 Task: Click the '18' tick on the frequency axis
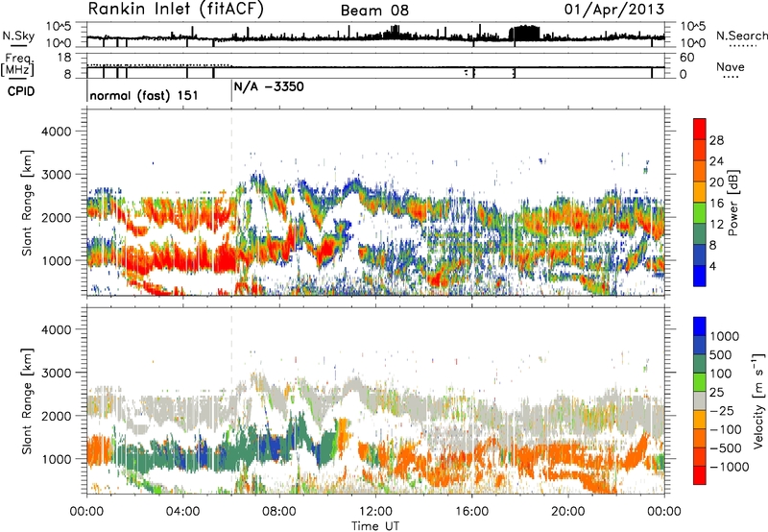(64, 58)
